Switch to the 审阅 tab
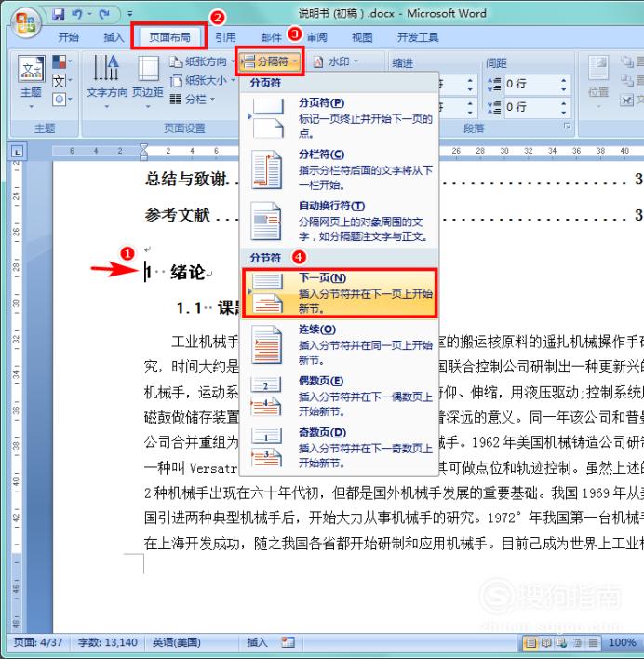Image resolution: width=644 pixels, height=659 pixels. [316, 37]
